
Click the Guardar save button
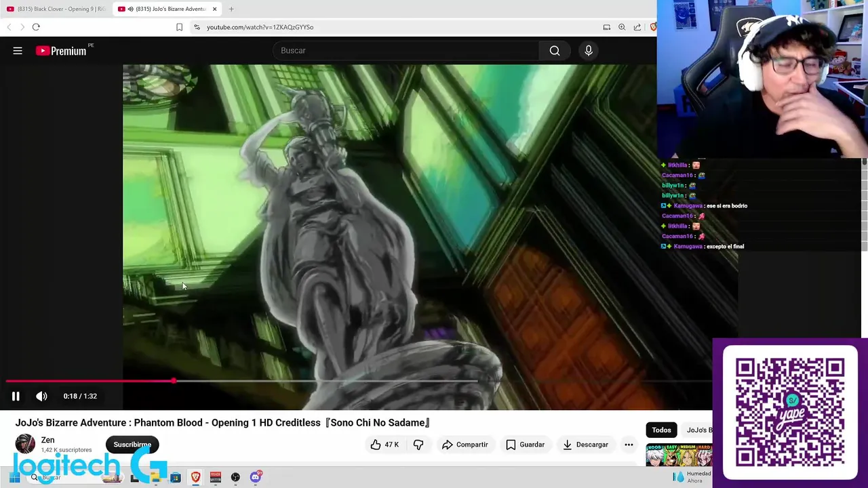526,445
